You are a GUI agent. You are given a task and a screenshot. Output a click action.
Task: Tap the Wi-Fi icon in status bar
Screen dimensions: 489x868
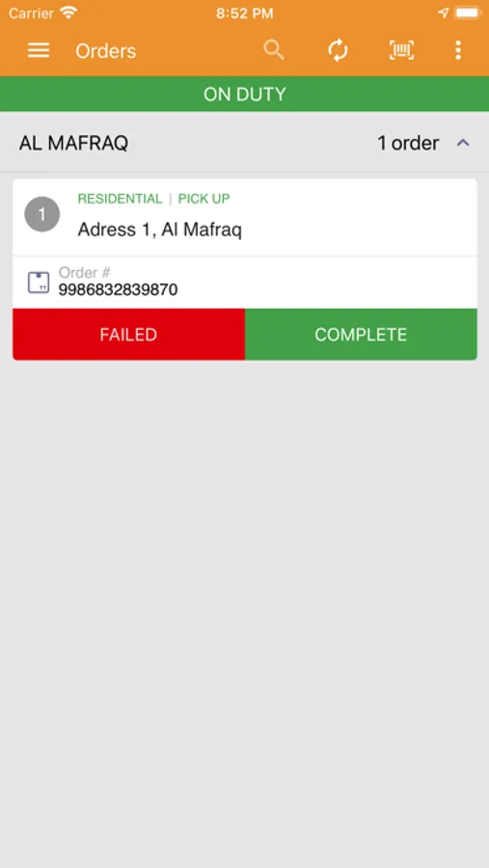coord(68,13)
